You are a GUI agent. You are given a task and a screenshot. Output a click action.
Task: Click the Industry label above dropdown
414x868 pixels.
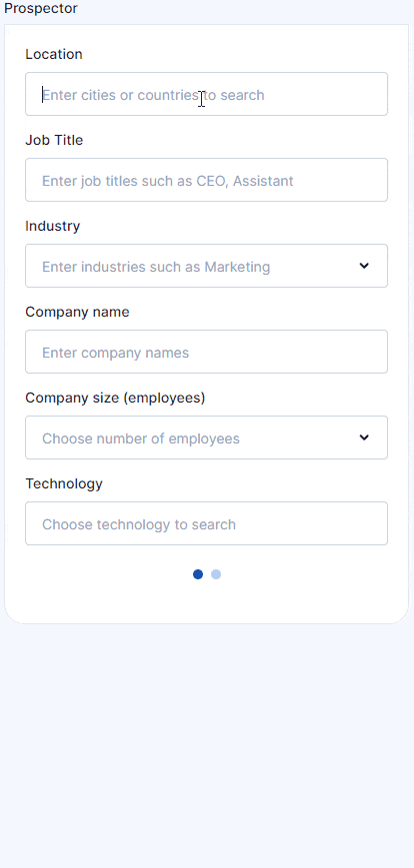[53, 226]
